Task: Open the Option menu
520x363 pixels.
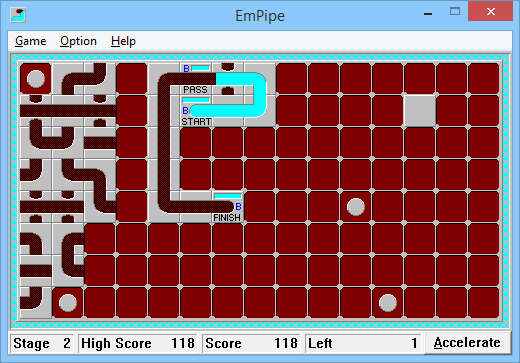Action: pyautogui.click(x=78, y=41)
